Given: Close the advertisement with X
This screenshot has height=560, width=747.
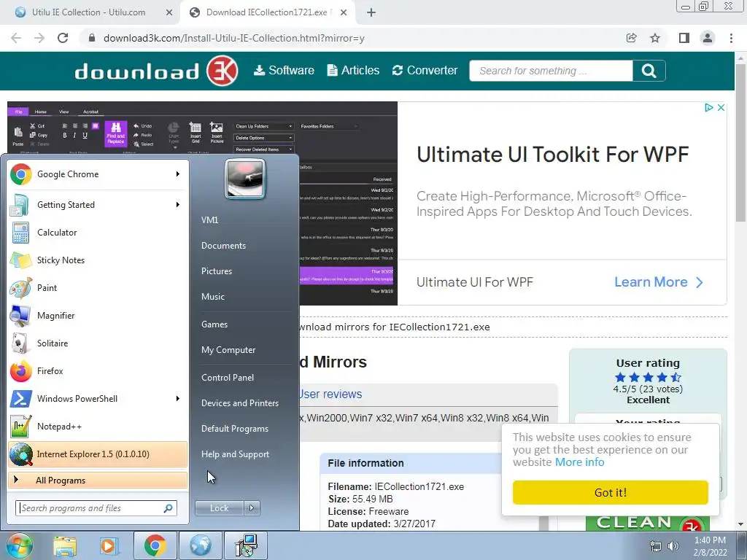Looking at the screenshot, I should 721,108.
